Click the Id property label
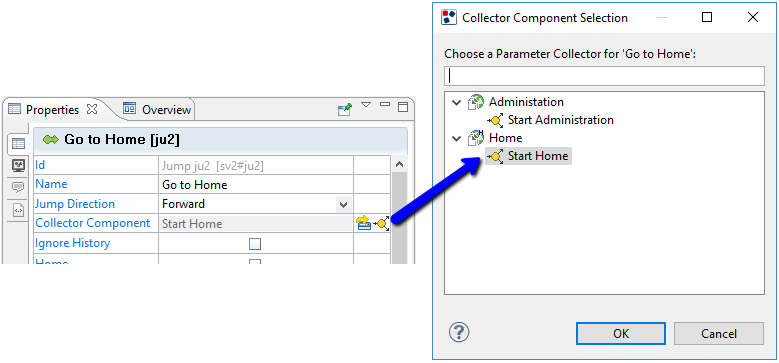Screen dimensions: 779x363 40,164
